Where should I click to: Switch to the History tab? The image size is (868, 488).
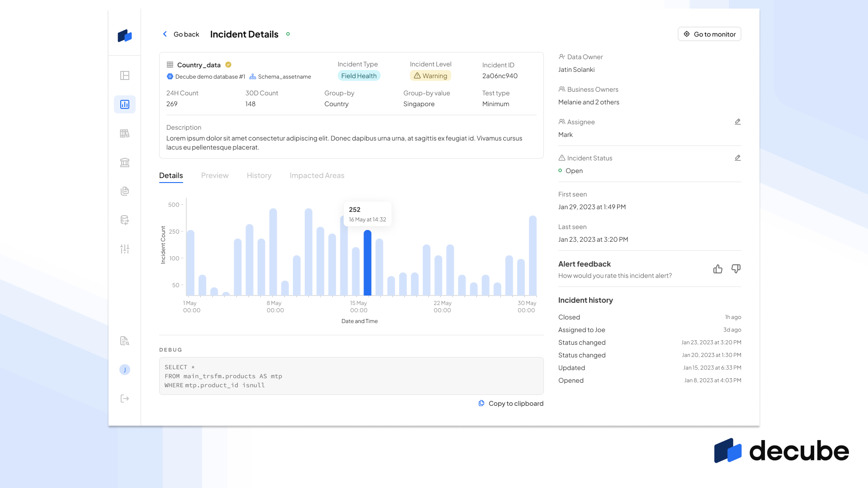[x=259, y=175]
